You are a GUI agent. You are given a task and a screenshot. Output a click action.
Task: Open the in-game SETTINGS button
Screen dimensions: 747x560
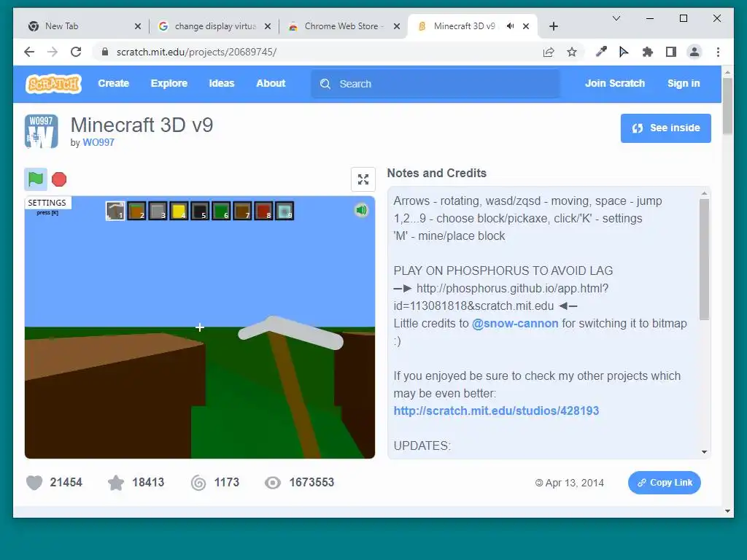tap(47, 203)
